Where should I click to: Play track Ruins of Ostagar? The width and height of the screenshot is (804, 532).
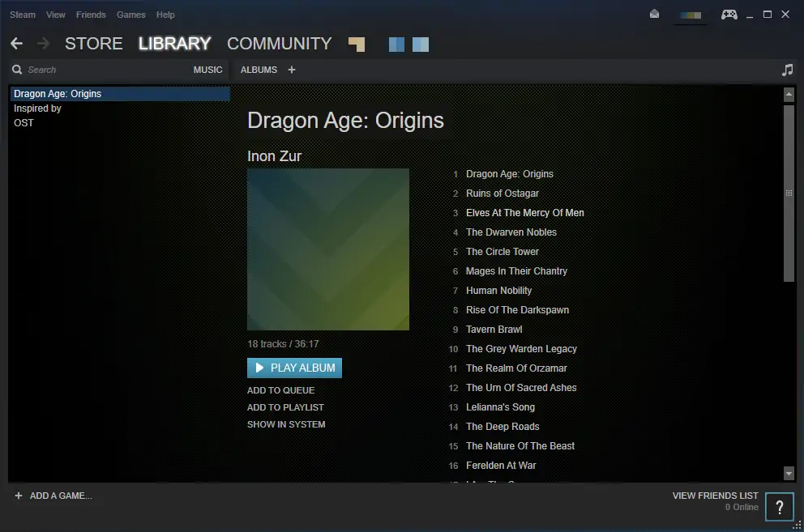(x=502, y=194)
